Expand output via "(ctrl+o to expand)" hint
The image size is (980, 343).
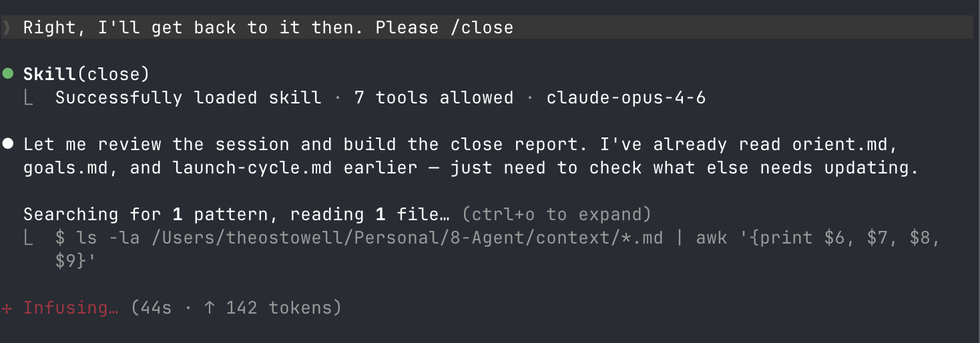tap(555, 215)
